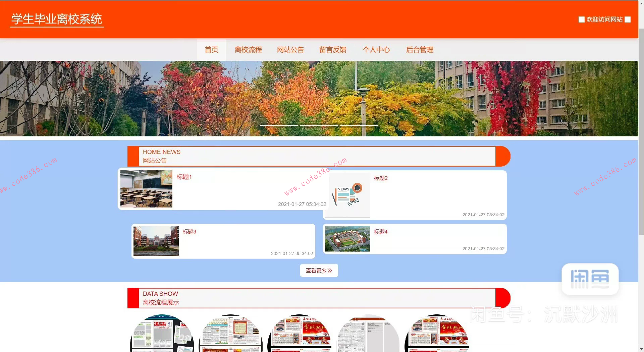Click the DATA SHOW 离校流程展示 section header
The image size is (644, 352).
point(319,298)
